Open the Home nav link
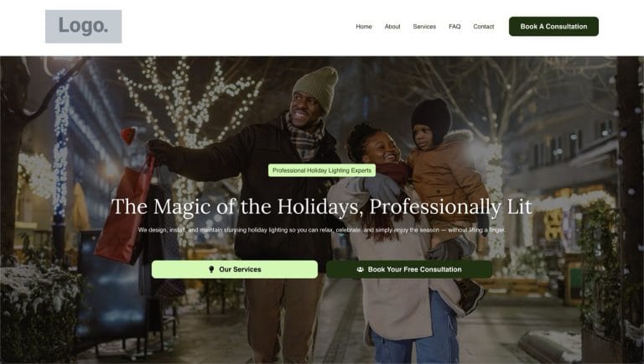The height and width of the screenshot is (364, 644). [x=364, y=26]
